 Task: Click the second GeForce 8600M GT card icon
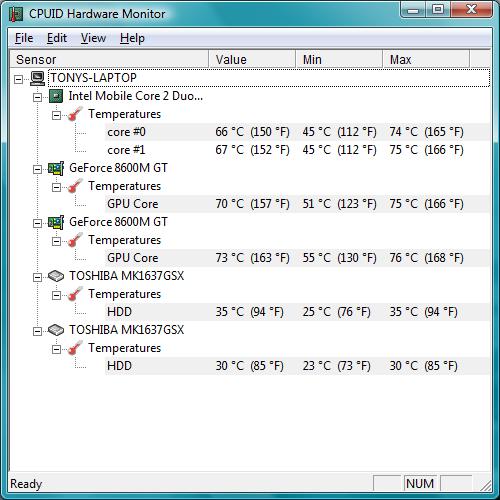(56, 222)
